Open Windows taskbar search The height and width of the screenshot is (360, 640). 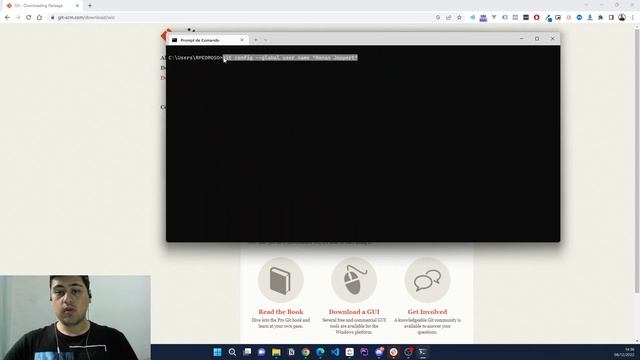click(x=232, y=352)
